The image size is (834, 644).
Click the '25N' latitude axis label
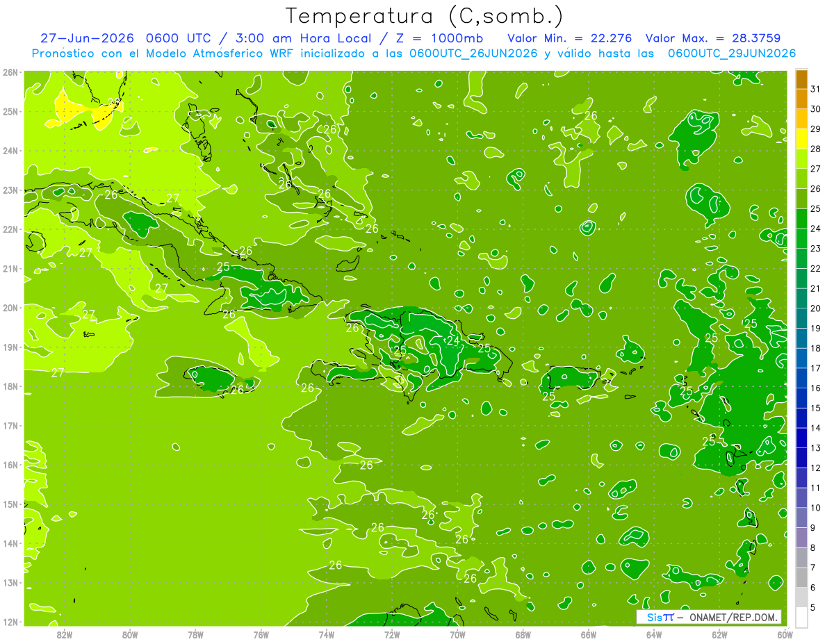(10, 111)
